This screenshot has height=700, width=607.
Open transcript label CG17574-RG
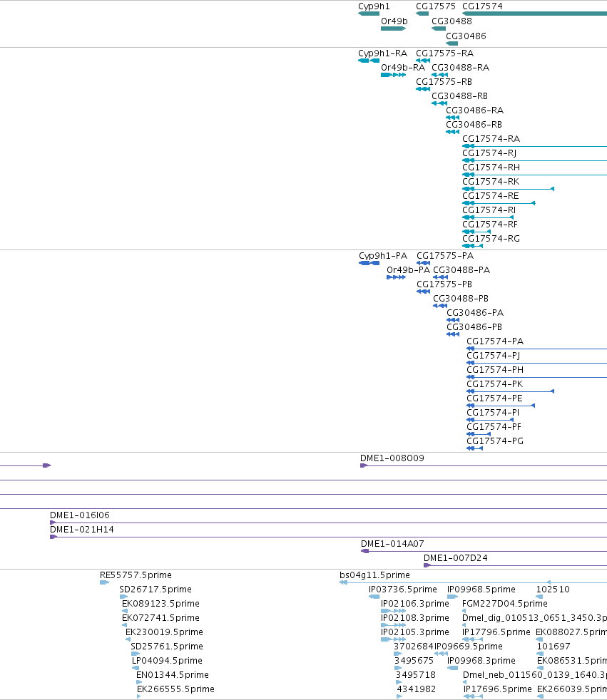point(491,239)
